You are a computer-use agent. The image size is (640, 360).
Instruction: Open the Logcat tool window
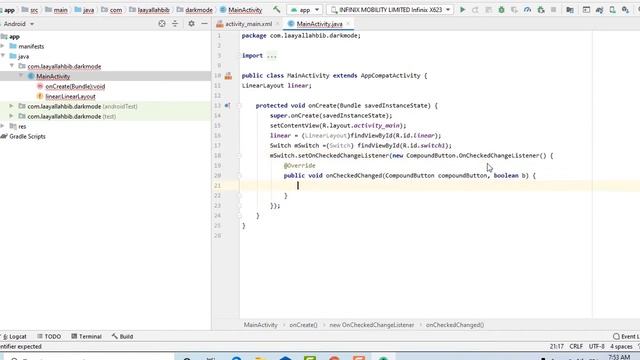[14, 336]
